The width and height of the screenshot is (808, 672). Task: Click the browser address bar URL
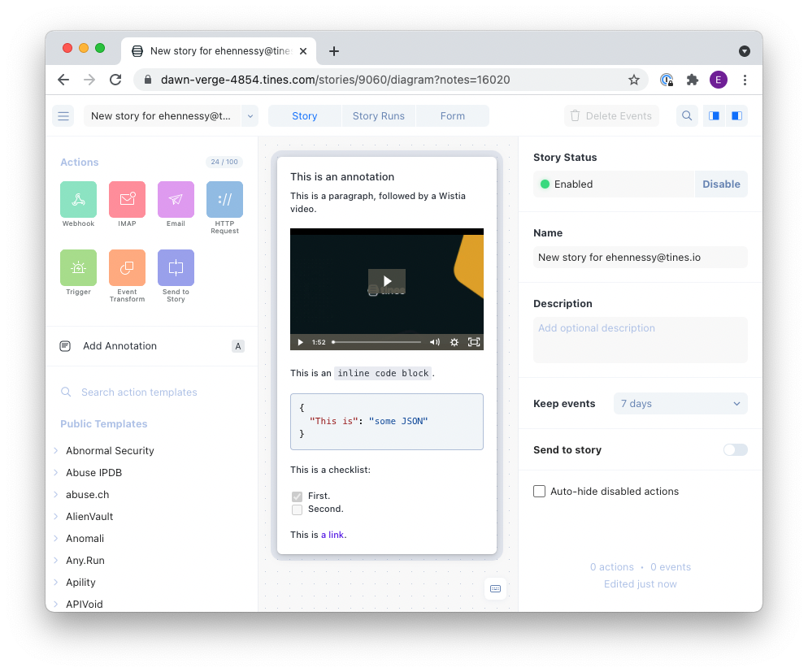tap(336, 80)
